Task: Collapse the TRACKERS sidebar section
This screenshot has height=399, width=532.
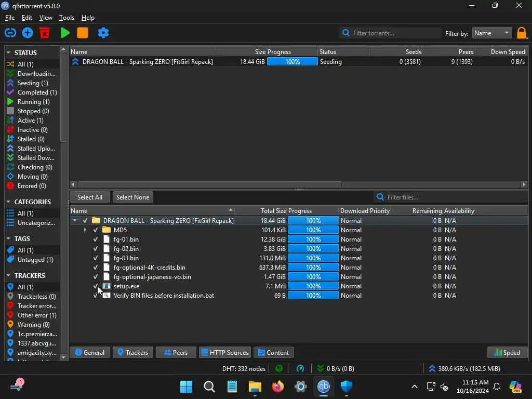Action: coord(8,275)
